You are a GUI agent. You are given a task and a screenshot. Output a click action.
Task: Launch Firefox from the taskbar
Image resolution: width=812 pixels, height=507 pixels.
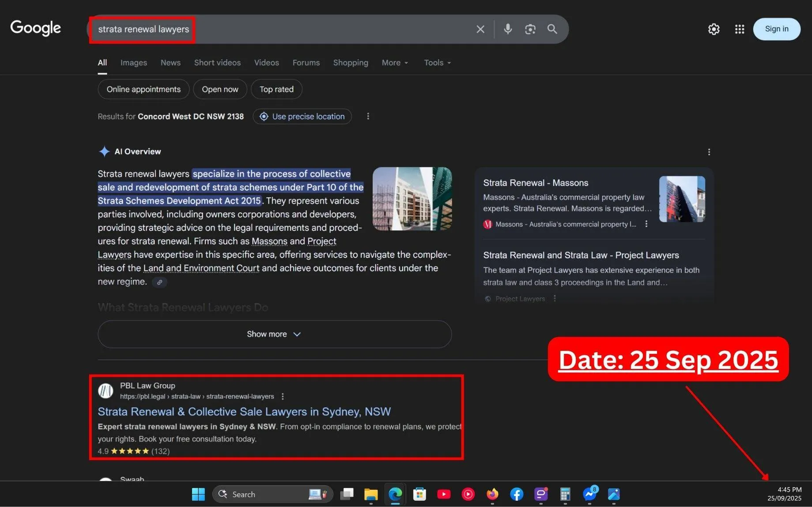tap(492, 494)
